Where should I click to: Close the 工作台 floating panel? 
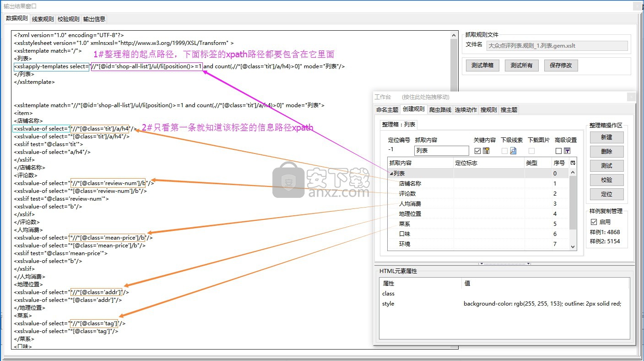[x=631, y=97]
